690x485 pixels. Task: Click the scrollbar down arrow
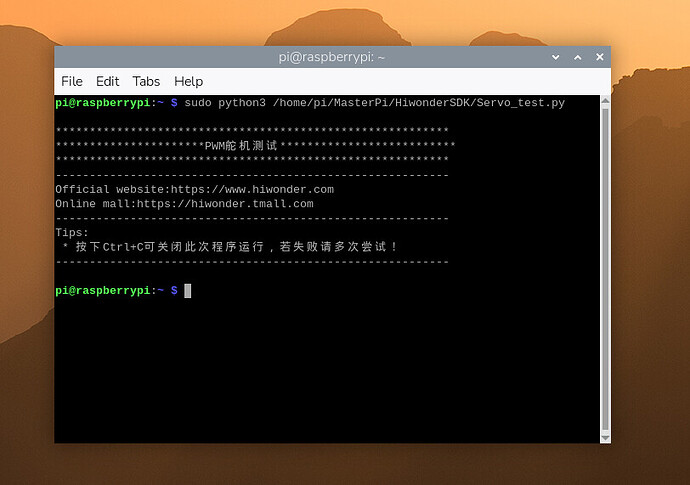tap(605, 438)
